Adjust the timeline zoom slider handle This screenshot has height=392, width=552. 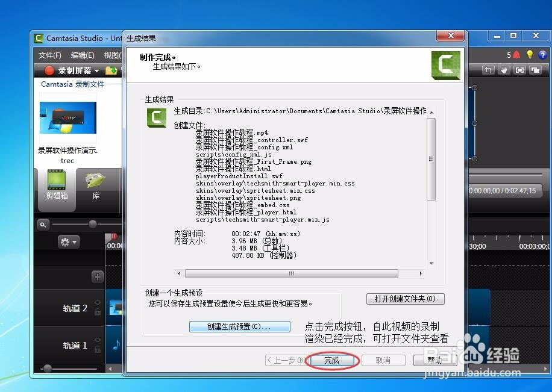93,224
